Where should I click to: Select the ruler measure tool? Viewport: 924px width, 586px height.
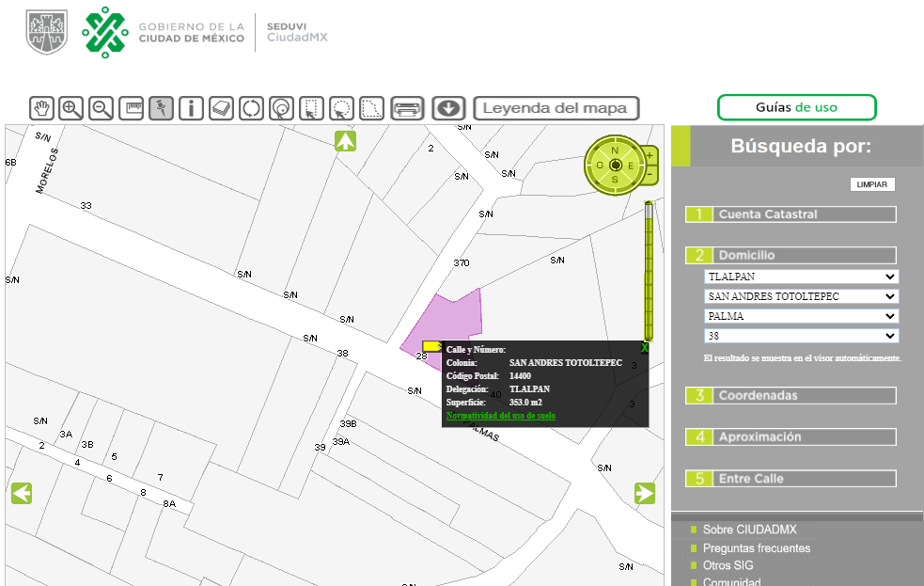(132, 108)
